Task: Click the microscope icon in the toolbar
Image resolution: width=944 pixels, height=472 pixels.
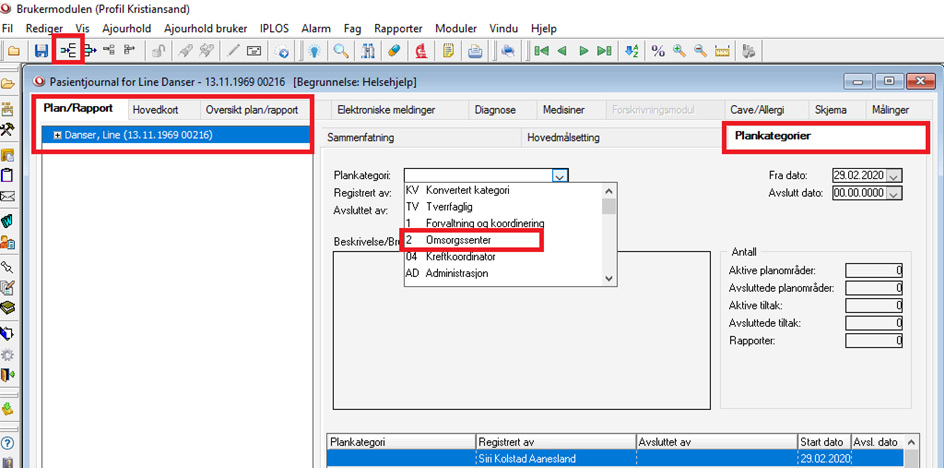Action: pyautogui.click(x=422, y=50)
